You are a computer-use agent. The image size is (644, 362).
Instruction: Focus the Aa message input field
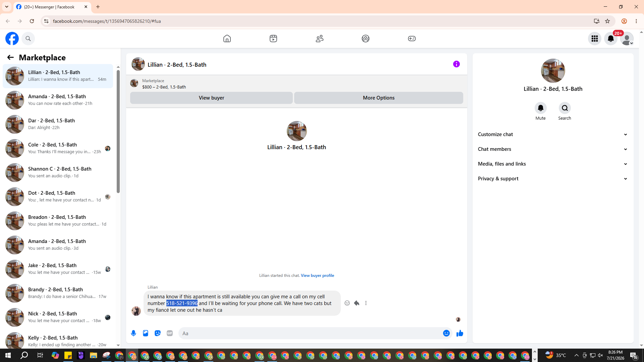(310, 333)
